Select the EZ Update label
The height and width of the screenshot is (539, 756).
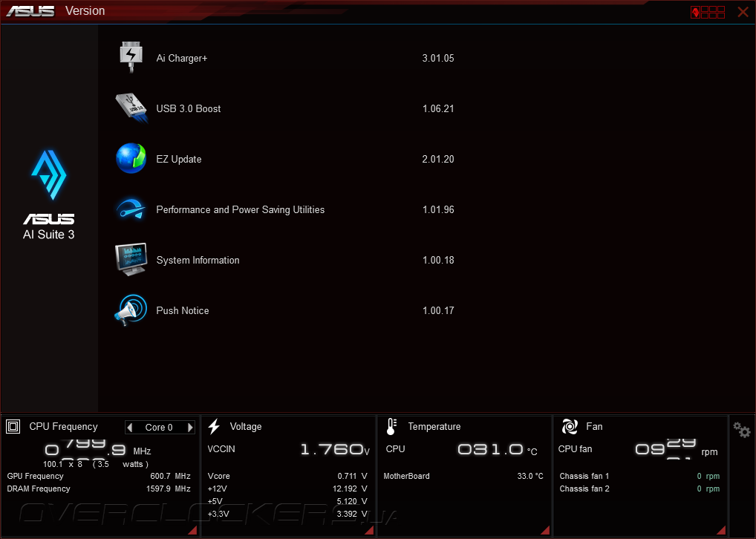pyautogui.click(x=179, y=160)
